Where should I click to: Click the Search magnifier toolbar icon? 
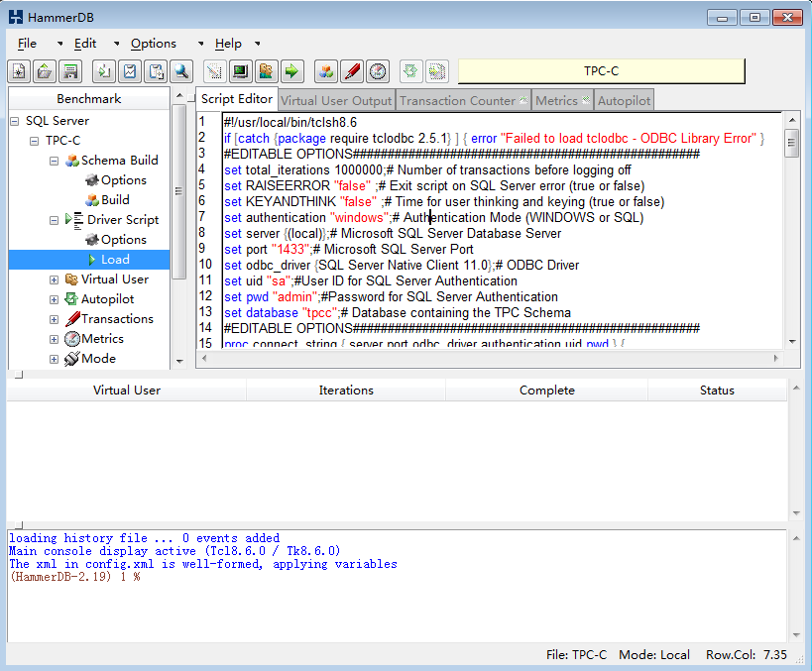coord(181,71)
